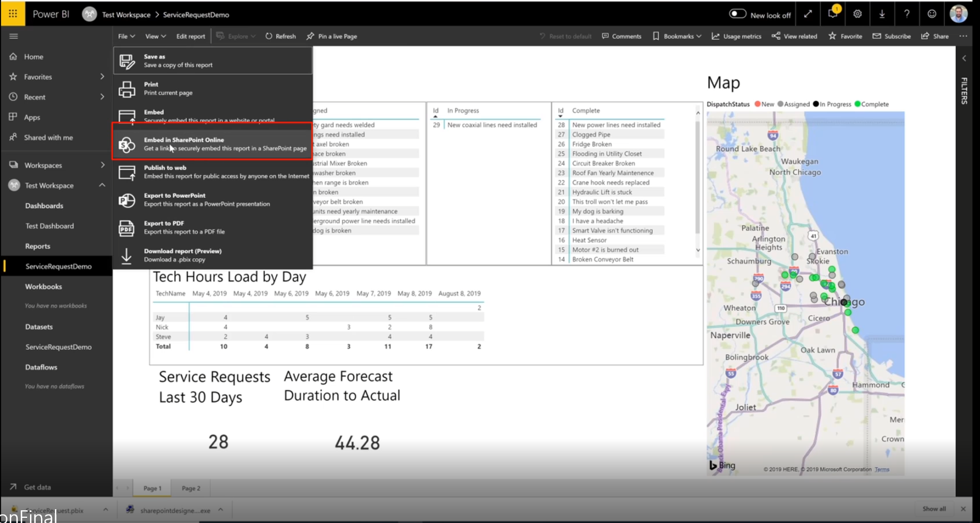Open the app launcher waffle icon
Screen dimensions: 980x523
pyautogui.click(x=13, y=13)
